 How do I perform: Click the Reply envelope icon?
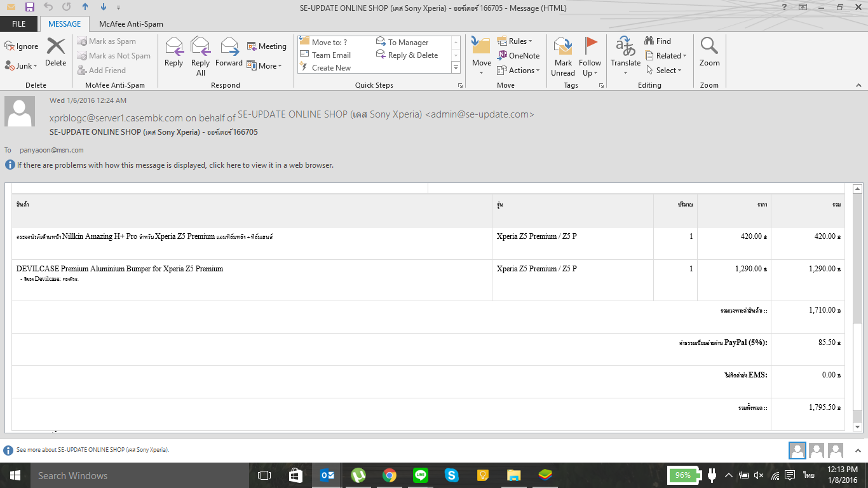(173, 52)
